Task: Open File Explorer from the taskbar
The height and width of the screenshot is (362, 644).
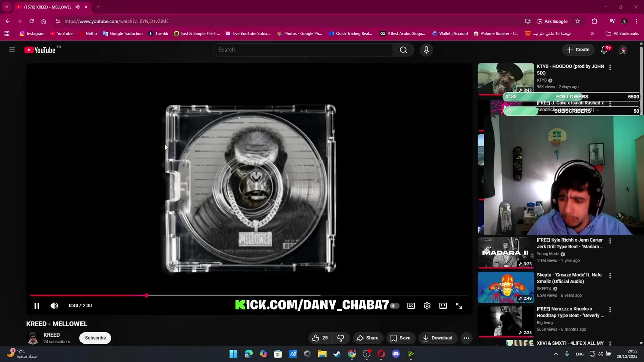Action: click(322, 354)
